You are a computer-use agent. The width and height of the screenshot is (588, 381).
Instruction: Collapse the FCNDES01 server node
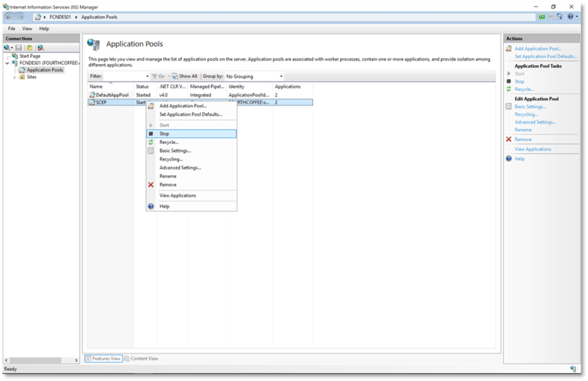7,63
